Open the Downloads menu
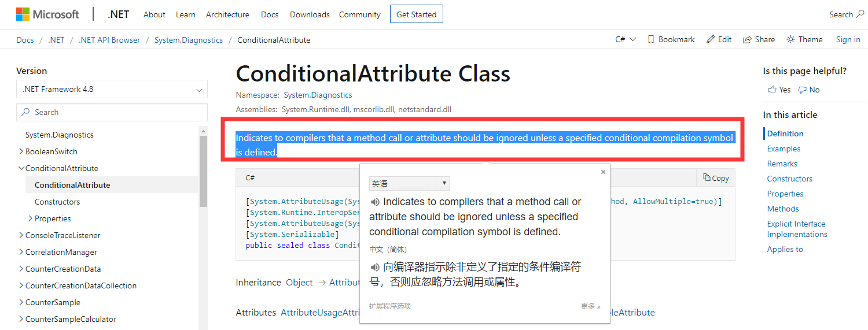This screenshot has height=330, width=868. 310,14
